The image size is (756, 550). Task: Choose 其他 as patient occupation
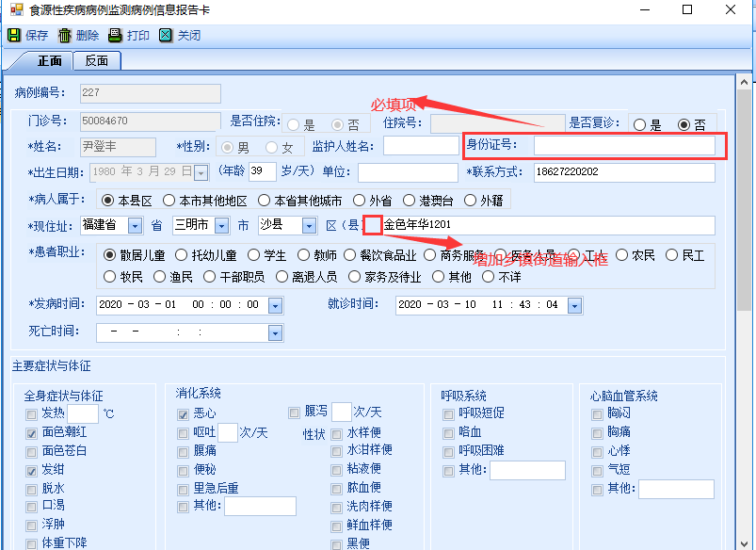tap(439, 277)
